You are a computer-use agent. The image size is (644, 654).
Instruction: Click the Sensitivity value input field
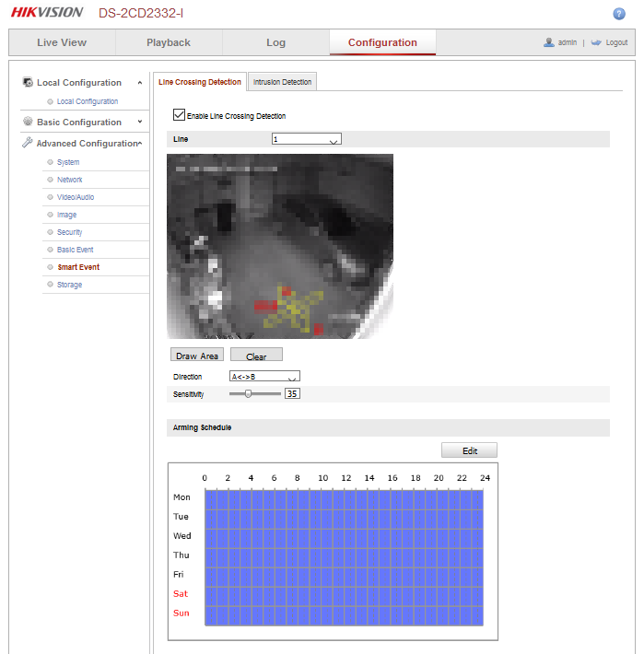click(x=292, y=393)
